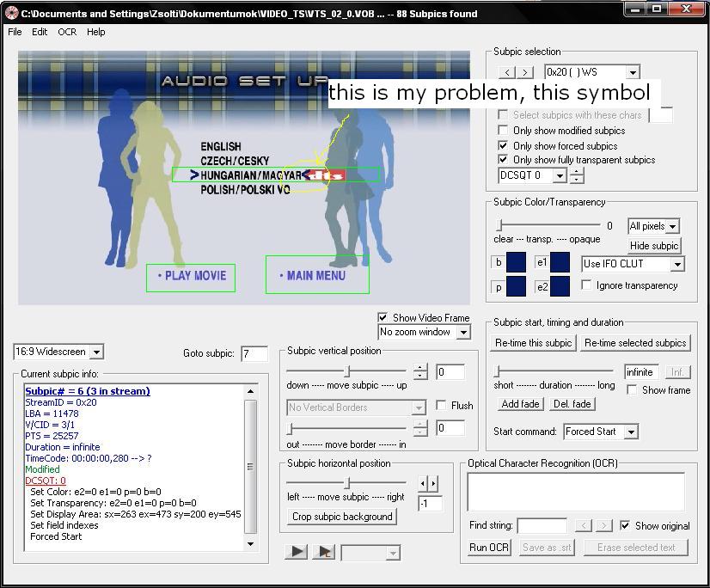Click the OCR text output box

coord(576,492)
